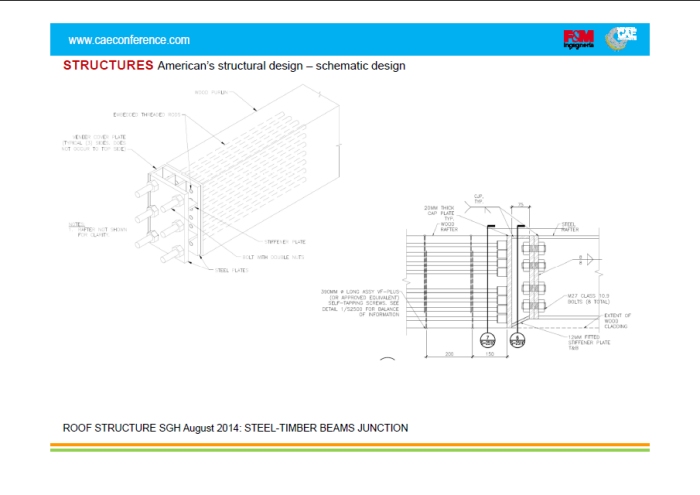700x495 pixels.
Task: Click the 'American's structural design' subtitle text
Action: 281,66
